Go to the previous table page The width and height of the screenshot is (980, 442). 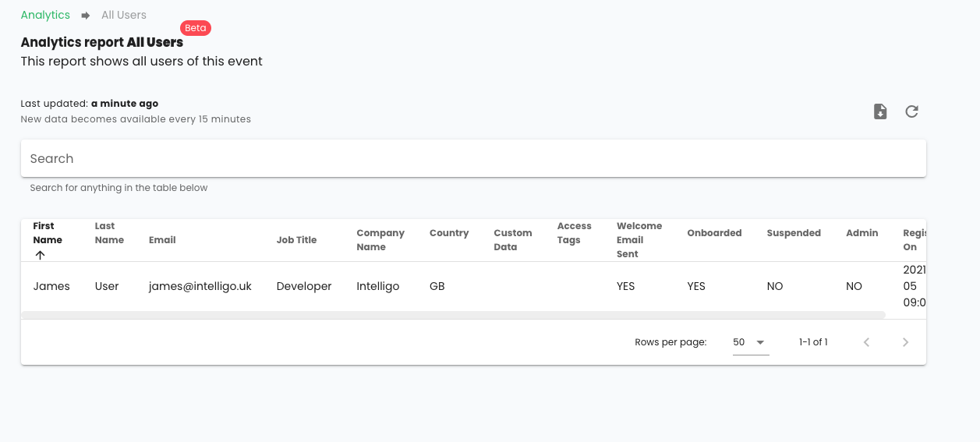(866, 342)
